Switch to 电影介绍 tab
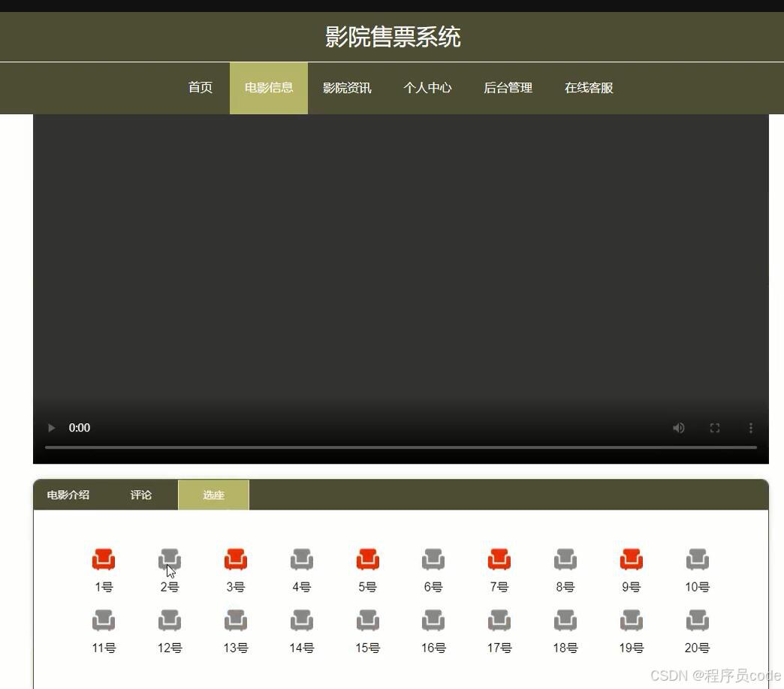Viewport: 784px width, 689px height. point(68,495)
